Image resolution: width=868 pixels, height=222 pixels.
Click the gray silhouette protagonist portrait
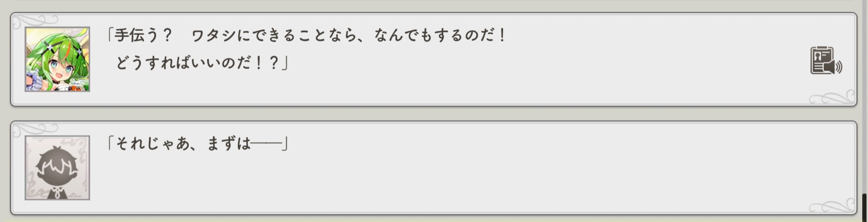tap(57, 167)
